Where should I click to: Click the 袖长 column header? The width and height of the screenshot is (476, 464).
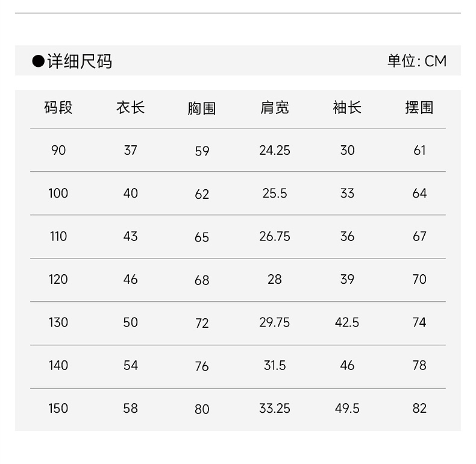pyautogui.click(x=347, y=108)
